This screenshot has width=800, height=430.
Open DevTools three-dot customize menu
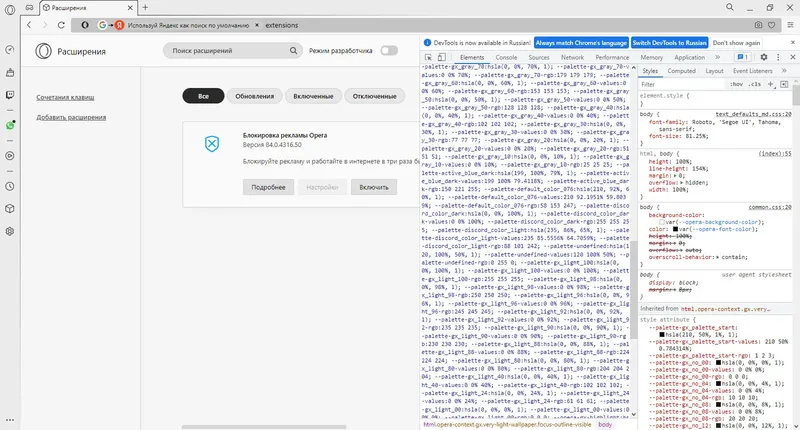click(778, 57)
